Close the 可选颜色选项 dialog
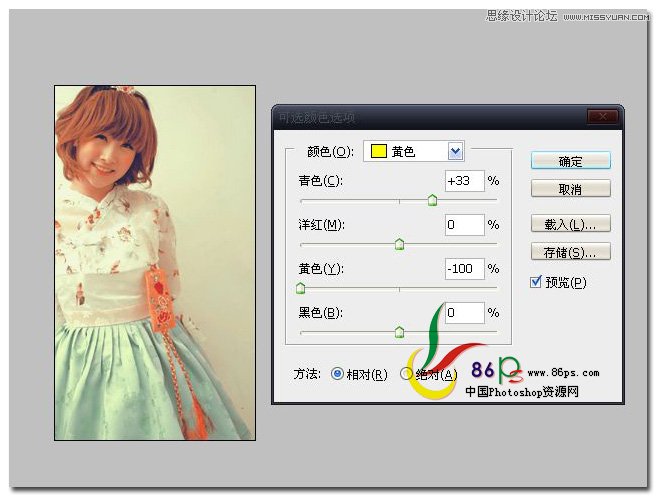The image size is (660, 500). 602,117
